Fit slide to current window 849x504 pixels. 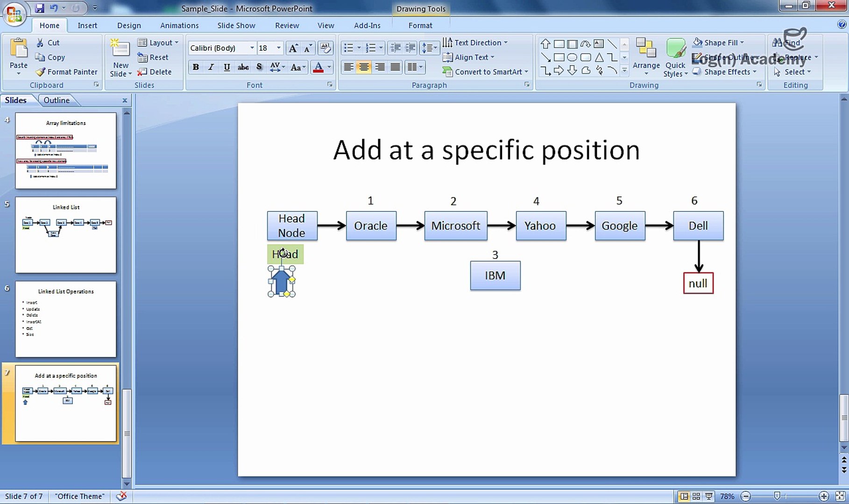click(840, 496)
